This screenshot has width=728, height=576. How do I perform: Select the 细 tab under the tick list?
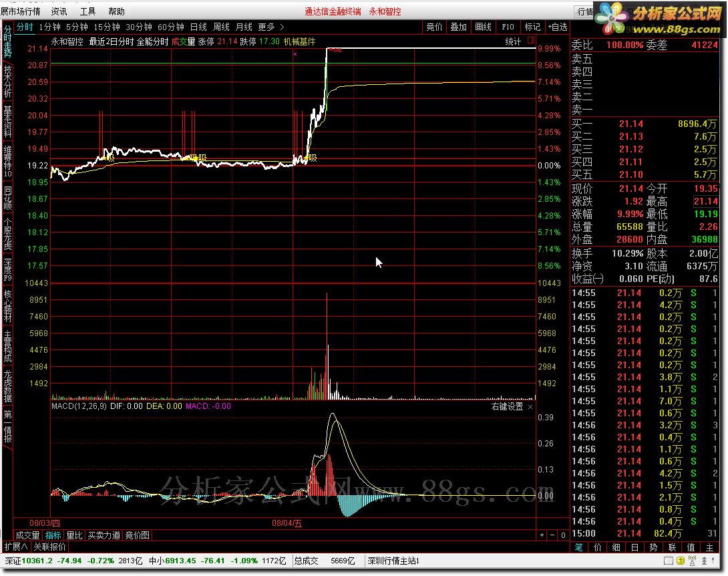616,547
